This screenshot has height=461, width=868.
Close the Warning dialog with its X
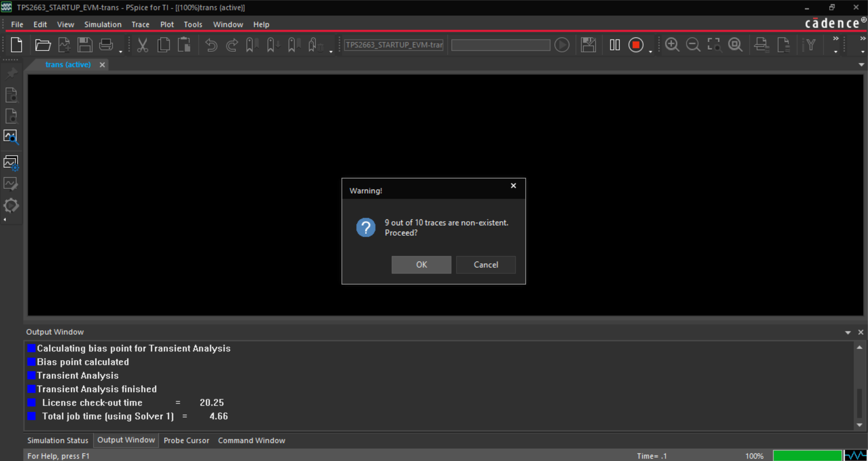513,185
